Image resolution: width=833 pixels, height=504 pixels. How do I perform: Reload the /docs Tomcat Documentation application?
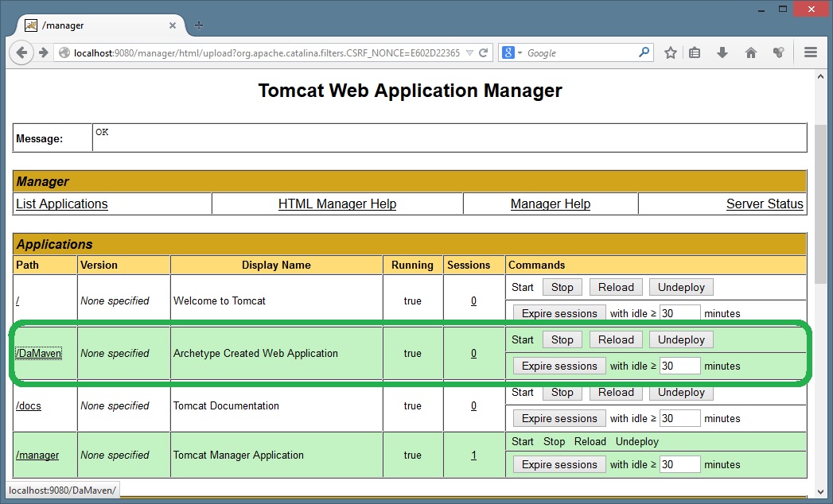click(616, 392)
